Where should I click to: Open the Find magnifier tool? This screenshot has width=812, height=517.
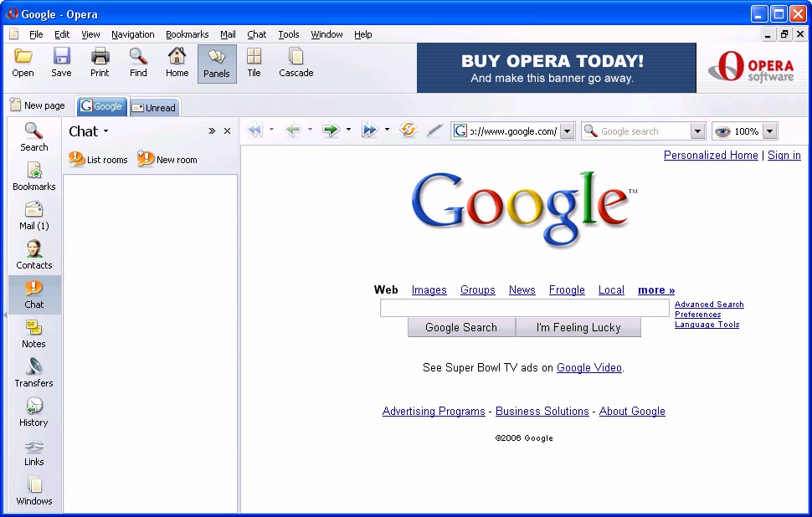(138, 63)
